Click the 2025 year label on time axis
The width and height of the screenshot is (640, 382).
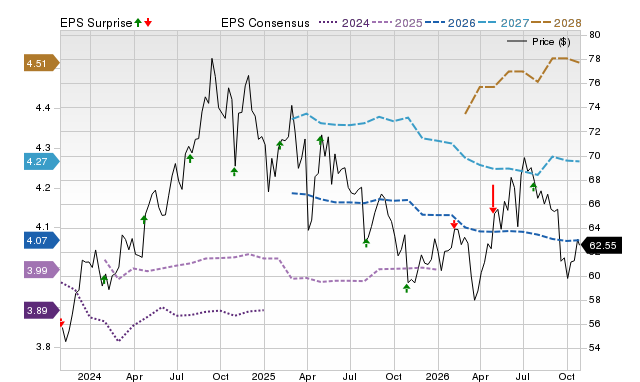click(x=264, y=376)
